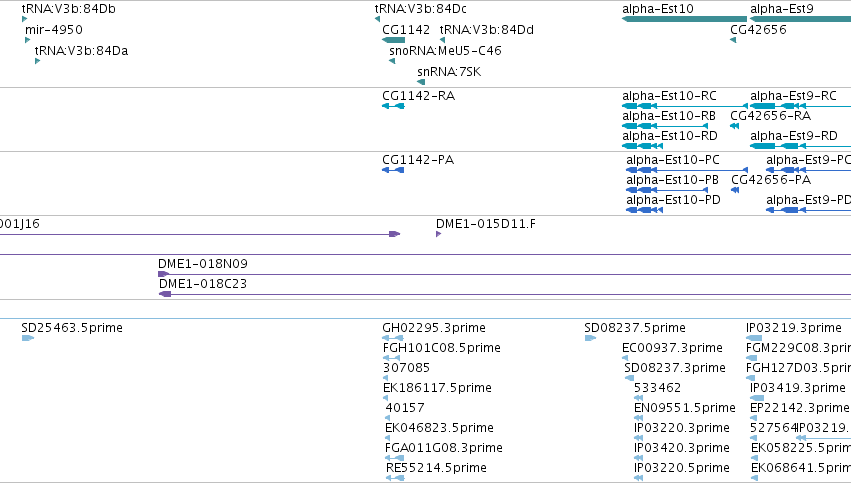Click the 40157 EST label
Viewport: 851px width, 483px height.
(x=405, y=408)
